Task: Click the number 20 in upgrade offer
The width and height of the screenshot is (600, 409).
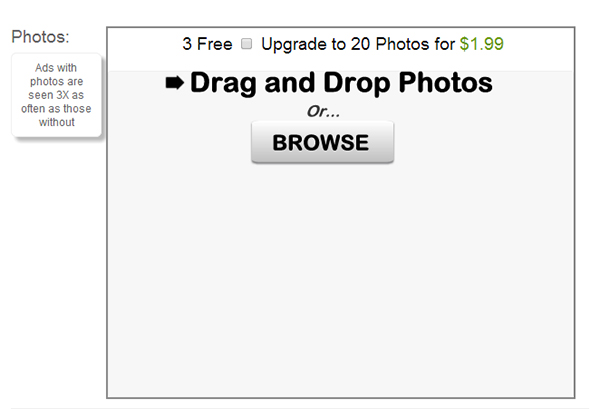Action: [360, 44]
